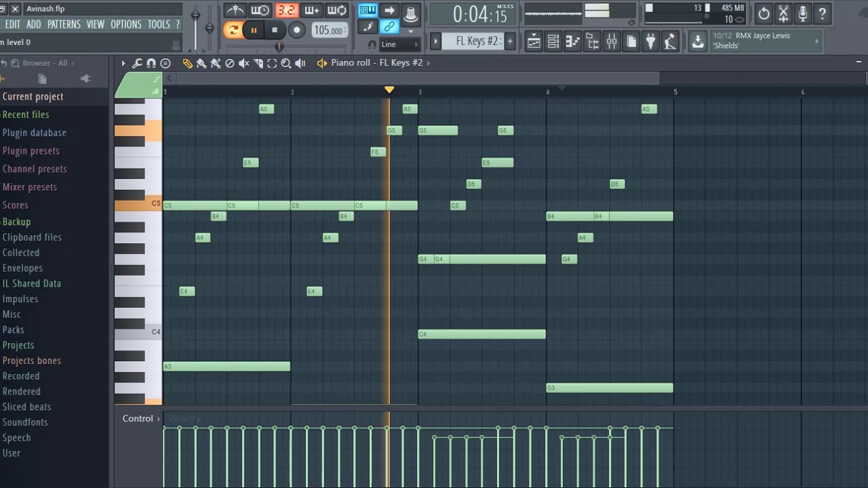Viewport: 868px width, 488px height.
Task: Pause playback
Action: coord(254,30)
